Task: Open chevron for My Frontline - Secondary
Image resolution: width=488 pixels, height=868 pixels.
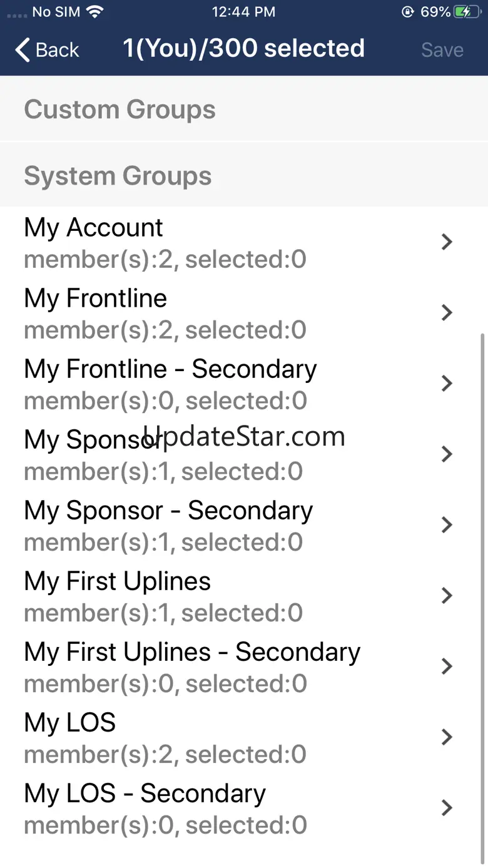Action: click(x=447, y=384)
